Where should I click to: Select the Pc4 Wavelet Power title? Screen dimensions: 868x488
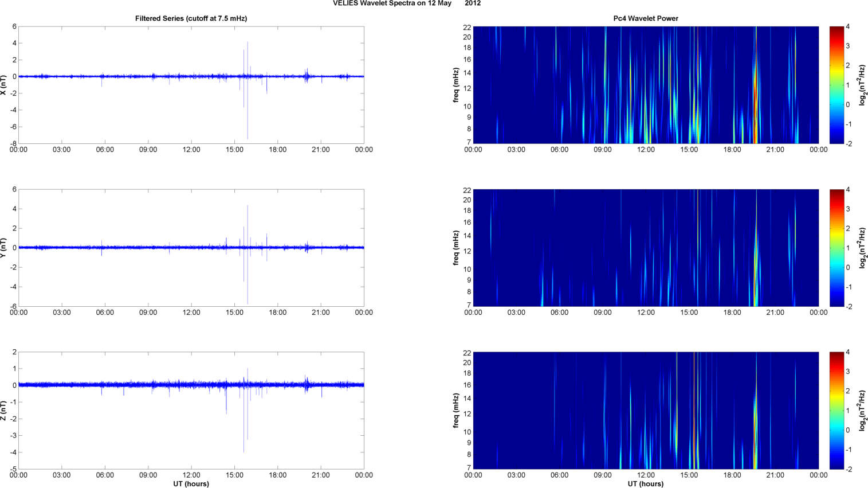point(646,18)
